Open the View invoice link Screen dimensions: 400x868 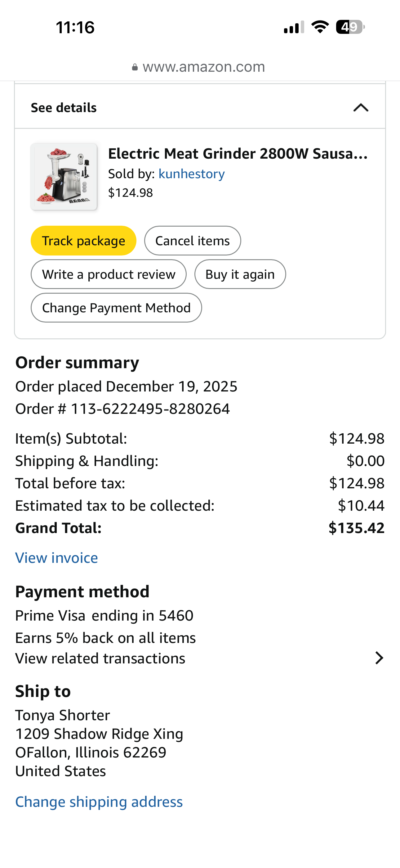pyautogui.click(x=56, y=558)
